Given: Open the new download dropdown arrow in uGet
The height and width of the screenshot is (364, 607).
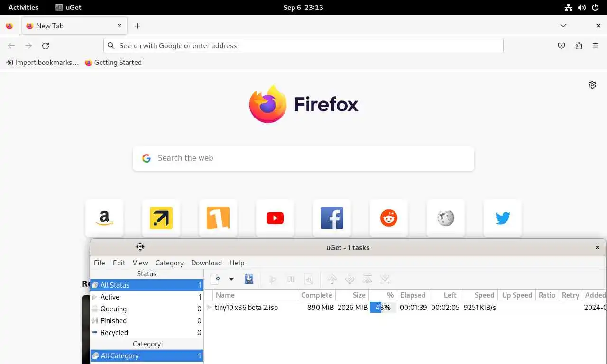Looking at the screenshot, I should click(231, 280).
